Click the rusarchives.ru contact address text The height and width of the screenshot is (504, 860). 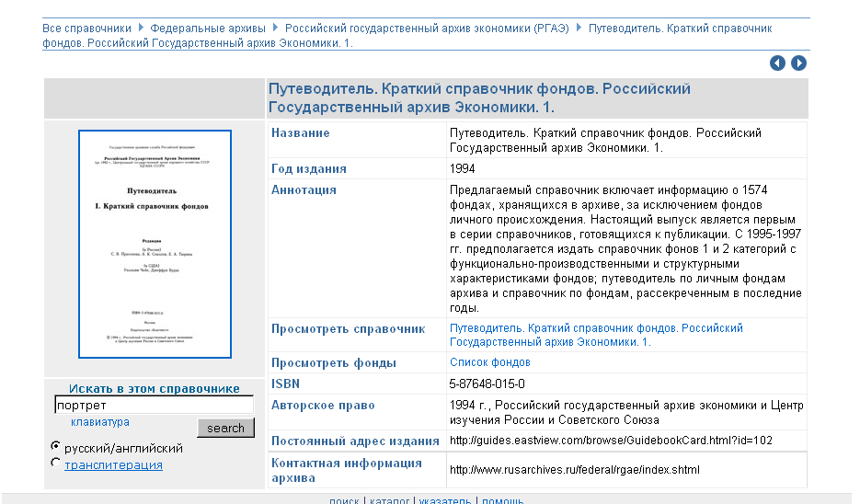[x=574, y=470]
